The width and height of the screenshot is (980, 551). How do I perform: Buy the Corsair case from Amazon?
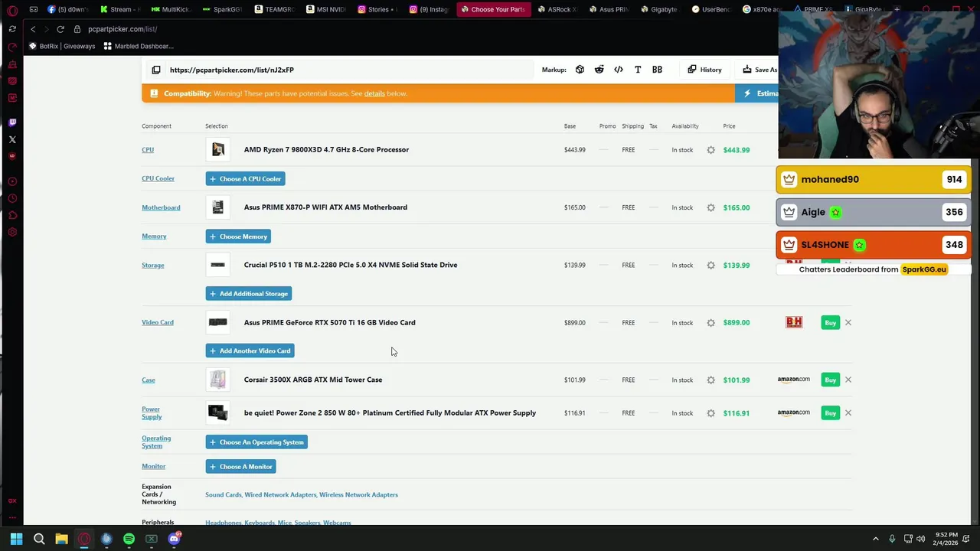point(830,380)
